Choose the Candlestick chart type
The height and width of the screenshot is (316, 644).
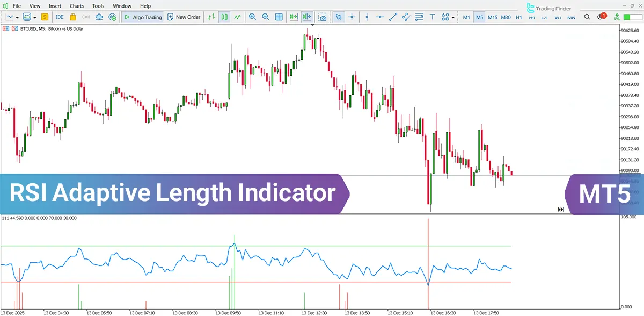point(225,17)
